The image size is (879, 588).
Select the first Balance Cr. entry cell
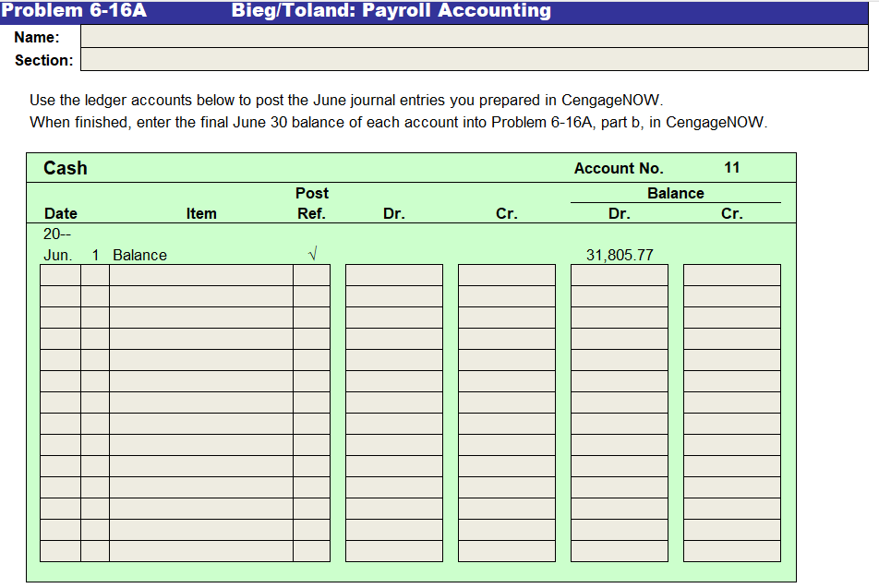tap(730, 272)
